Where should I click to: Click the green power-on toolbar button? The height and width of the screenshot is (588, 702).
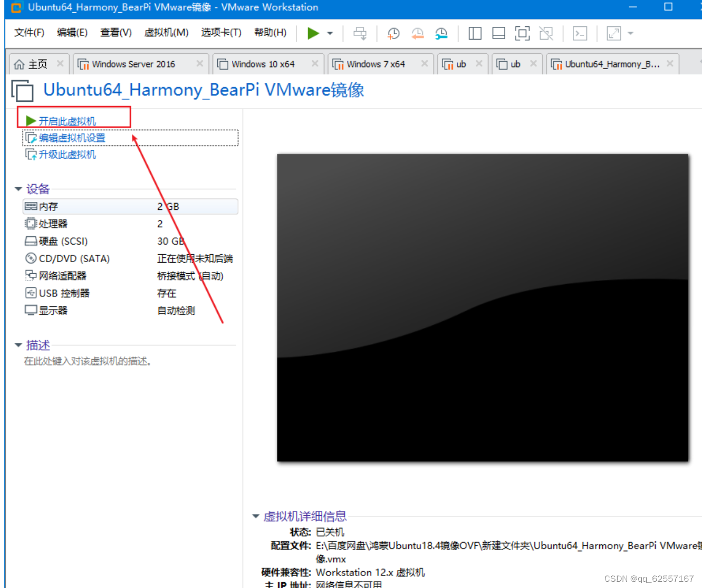click(x=313, y=33)
